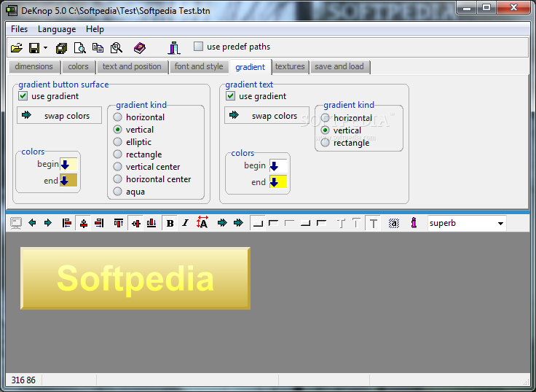The height and width of the screenshot is (392, 536).
Task: Save using the floppy disk icon
Action: tap(34, 48)
